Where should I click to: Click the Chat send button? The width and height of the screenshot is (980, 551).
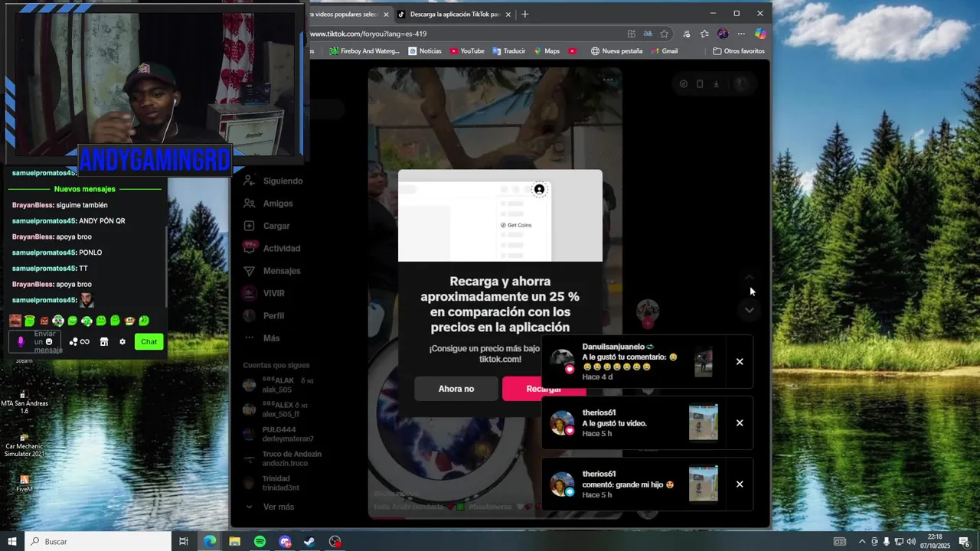[x=149, y=342]
